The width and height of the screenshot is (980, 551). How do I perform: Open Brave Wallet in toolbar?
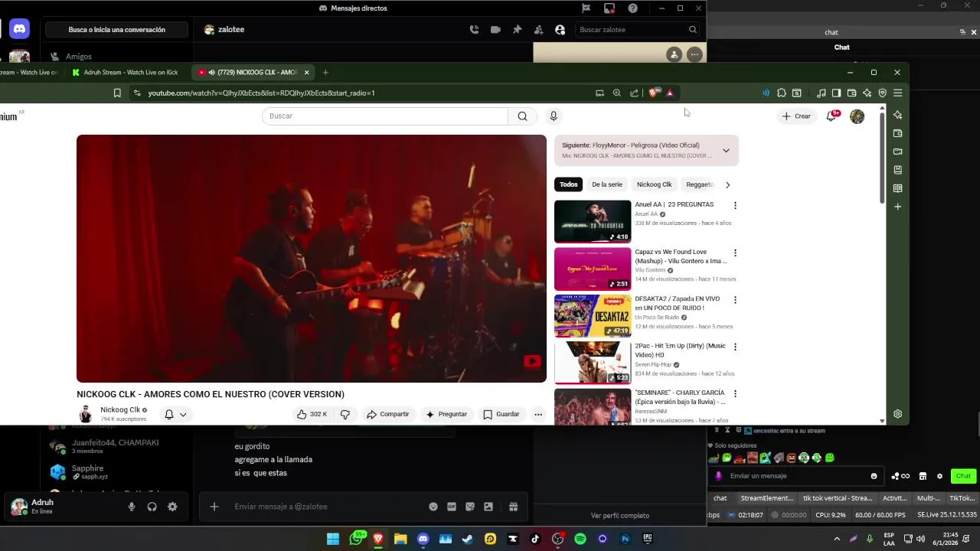tap(851, 93)
